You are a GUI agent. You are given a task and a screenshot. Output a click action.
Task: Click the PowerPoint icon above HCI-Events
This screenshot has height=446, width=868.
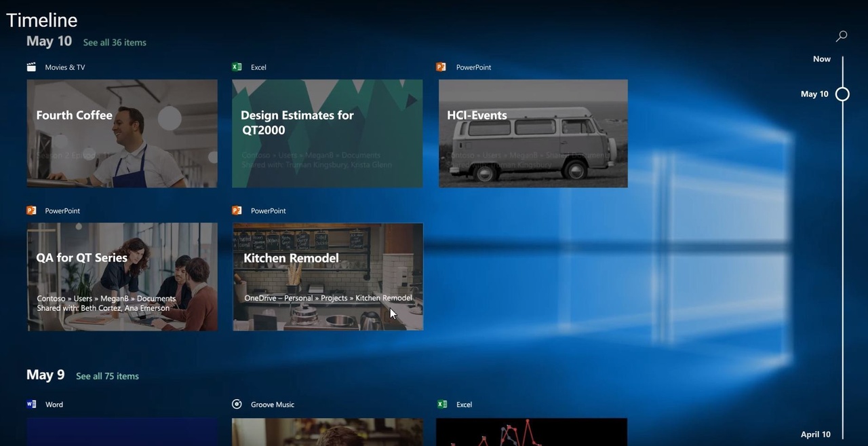click(441, 67)
